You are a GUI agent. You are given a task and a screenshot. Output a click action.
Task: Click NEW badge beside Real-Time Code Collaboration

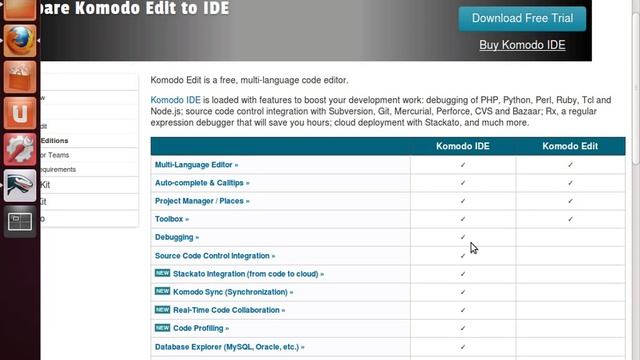coord(162,309)
